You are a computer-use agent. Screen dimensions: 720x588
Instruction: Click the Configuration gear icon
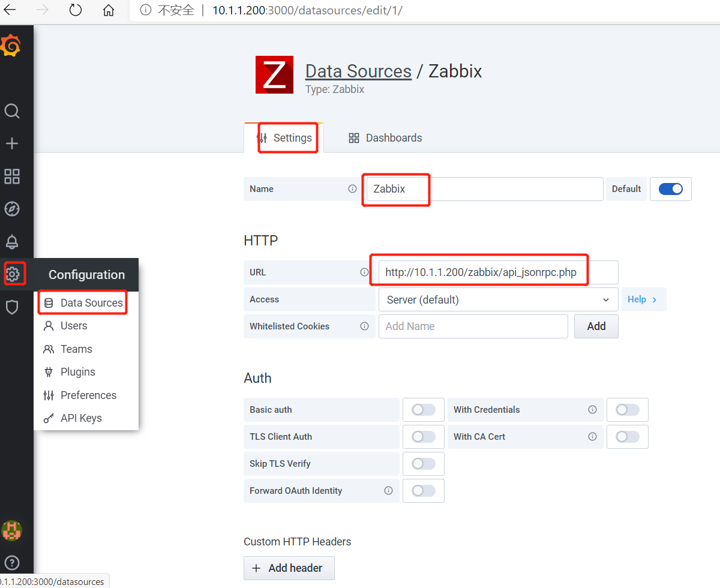[13, 274]
